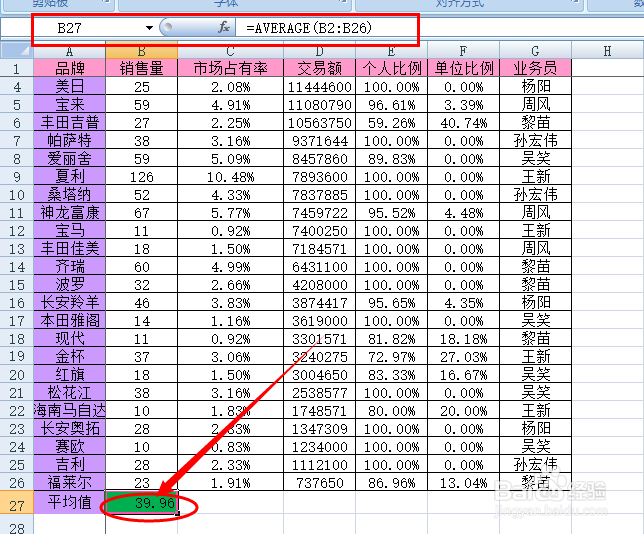Select brand cell 金杯

coord(69,357)
